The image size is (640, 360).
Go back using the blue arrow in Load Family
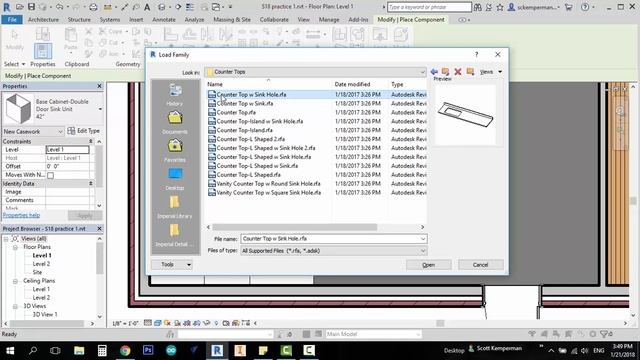(434, 71)
